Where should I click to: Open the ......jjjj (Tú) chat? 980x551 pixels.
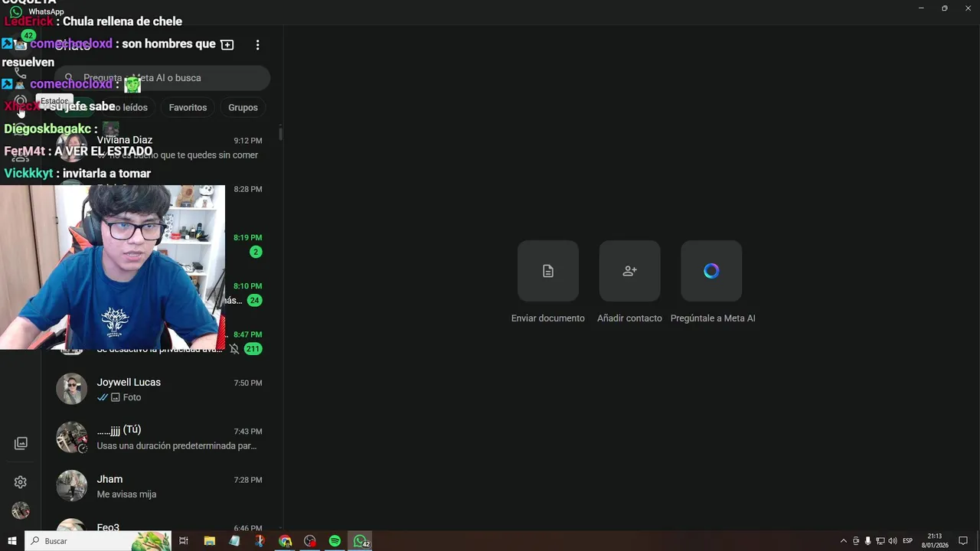click(x=160, y=438)
